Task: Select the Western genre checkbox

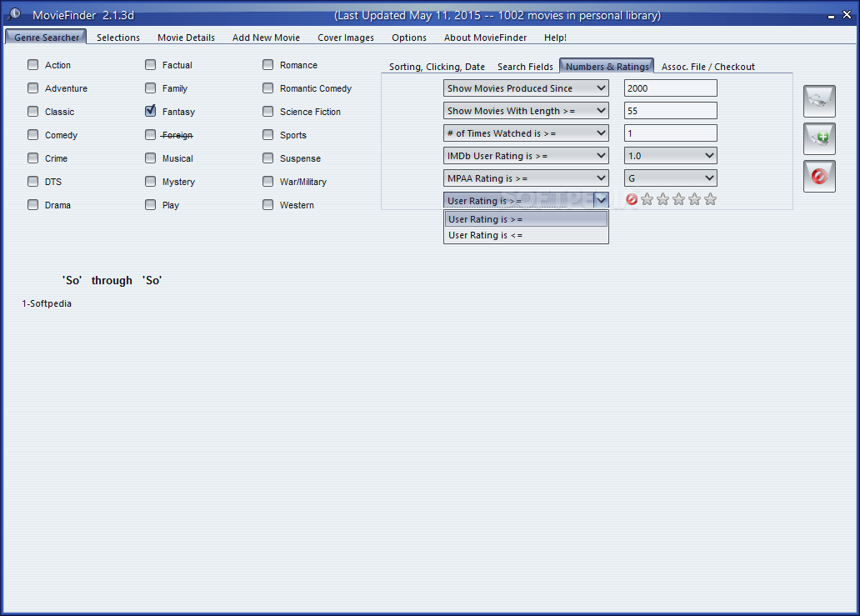Action: [267, 204]
